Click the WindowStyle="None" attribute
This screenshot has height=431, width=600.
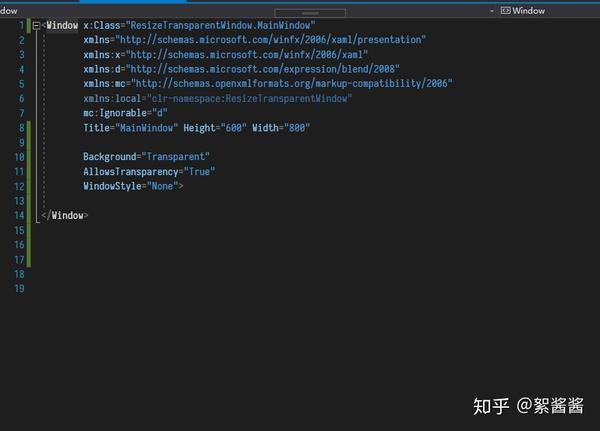pyautogui.click(x=131, y=186)
